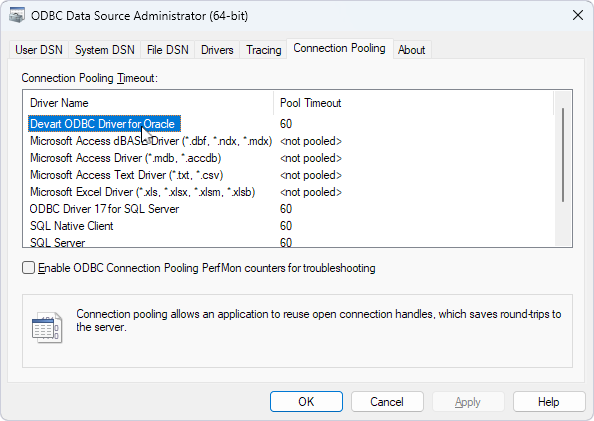The height and width of the screenshot is (421, 594).
Task: Click the connection pooling info icon
Action: click(x=47, y=328)
